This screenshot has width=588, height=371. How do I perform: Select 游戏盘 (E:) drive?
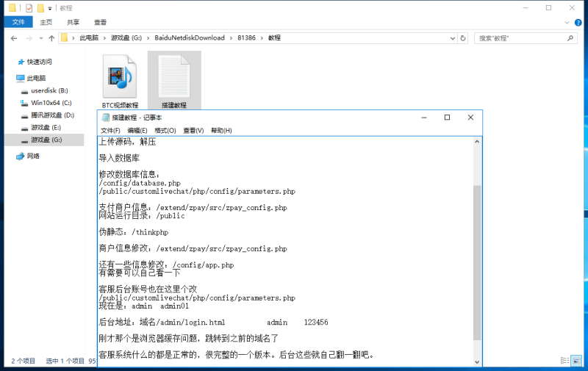point(46,127)
